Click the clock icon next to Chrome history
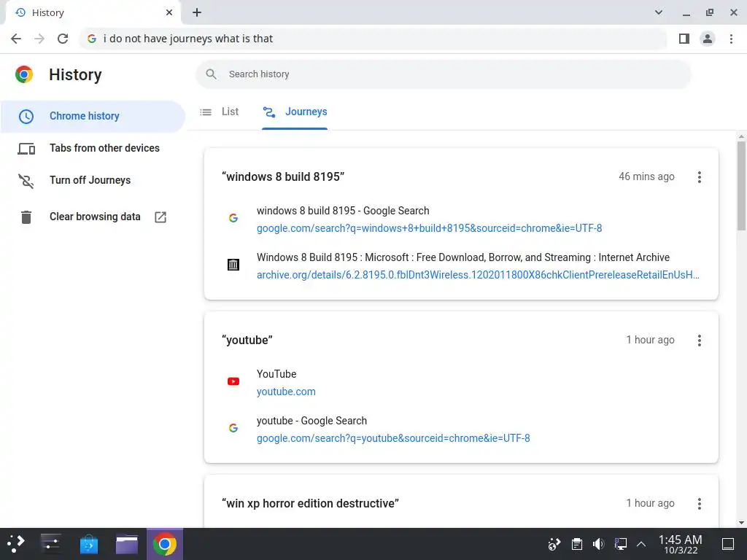747x560 pixels. (x=26, y=116)
